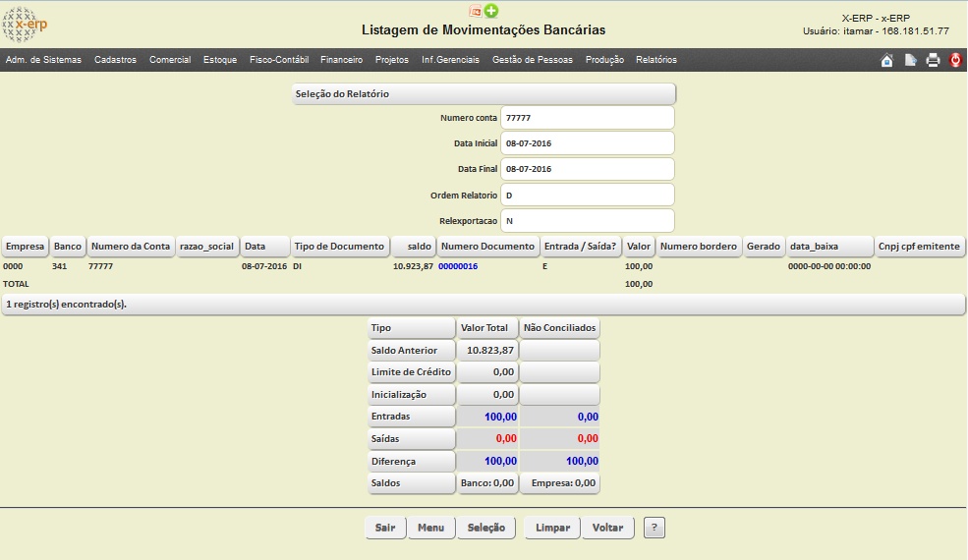
Task: Click the printer icon
Action: pos(933,60)
